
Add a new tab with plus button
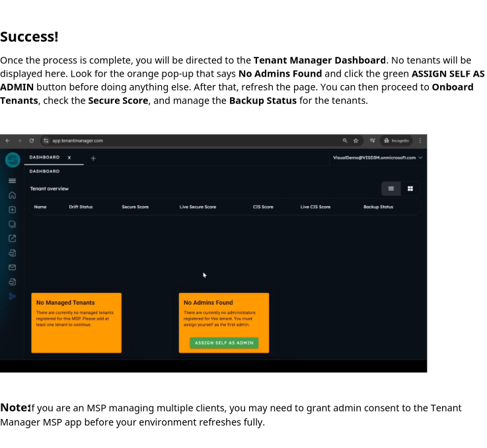93,158
